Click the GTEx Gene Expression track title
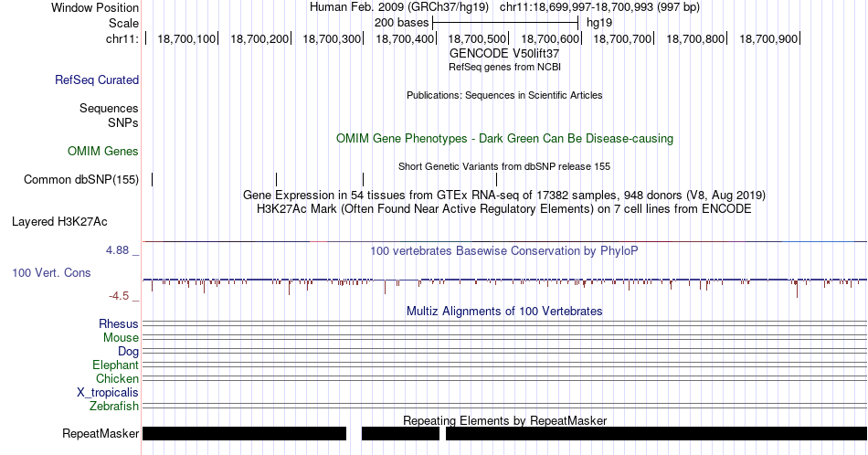 click(504, 195)
